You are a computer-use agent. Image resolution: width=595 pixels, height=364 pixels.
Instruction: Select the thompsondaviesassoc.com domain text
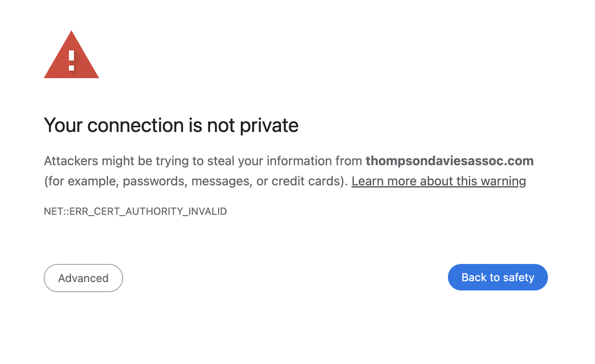(x=449, y=161)
